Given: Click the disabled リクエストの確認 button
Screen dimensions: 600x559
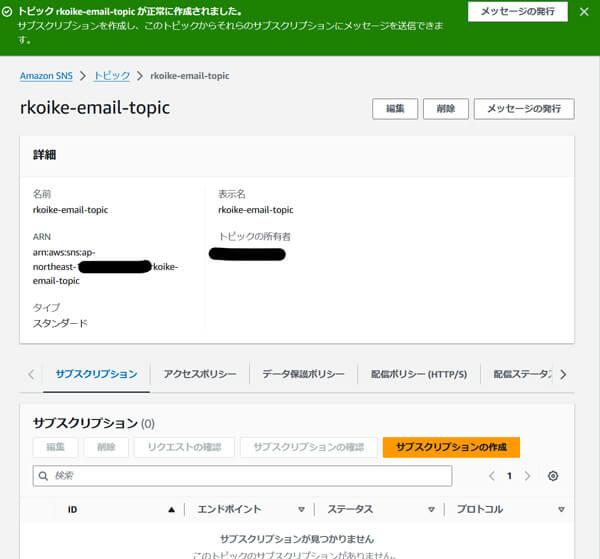Looking at the screenshot, I should [184, 447].
